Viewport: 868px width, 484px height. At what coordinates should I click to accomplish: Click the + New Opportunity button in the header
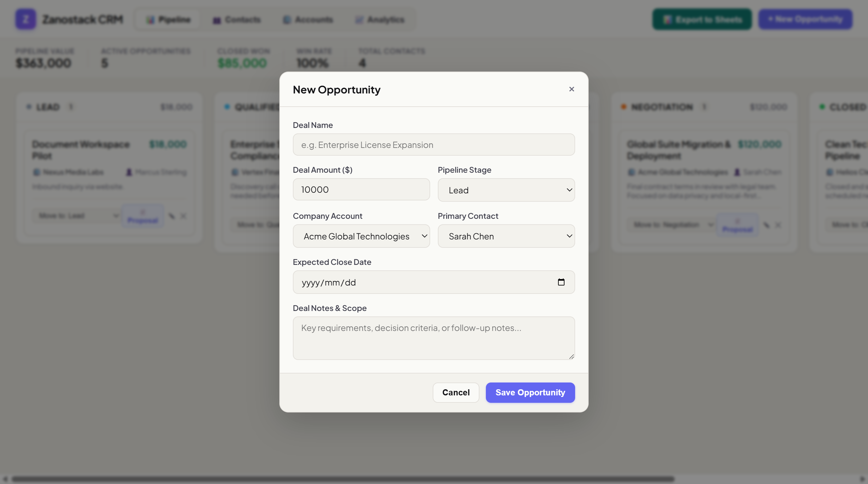(805, 20)
